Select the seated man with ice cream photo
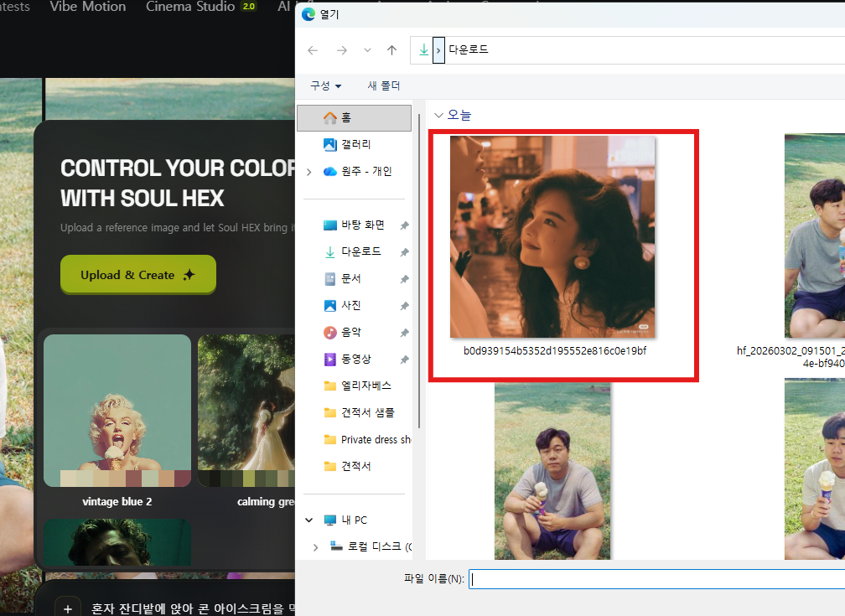Viewport: 845px width, 616px height. (552, 472)
